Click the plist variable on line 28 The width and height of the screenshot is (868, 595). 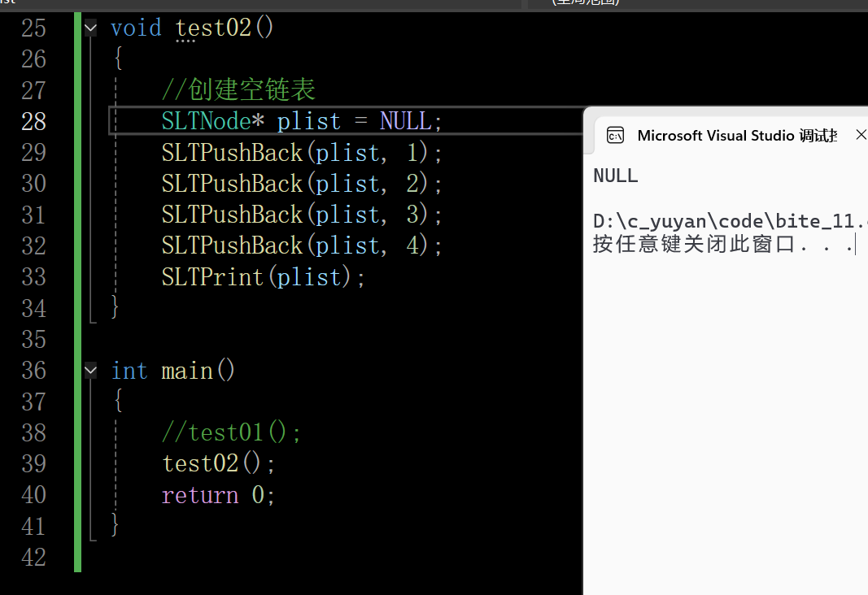pyautogui.click(x=309, y=122)
